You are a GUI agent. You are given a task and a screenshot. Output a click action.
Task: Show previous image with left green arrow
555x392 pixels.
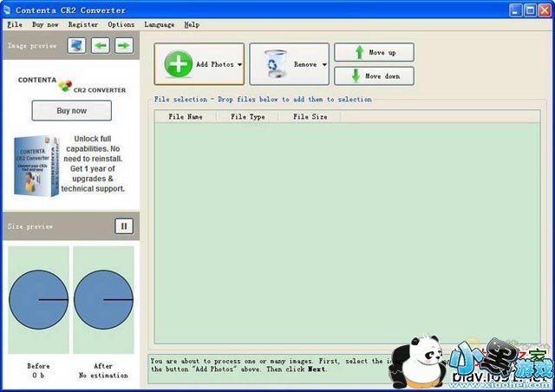[x=101, y=45]
